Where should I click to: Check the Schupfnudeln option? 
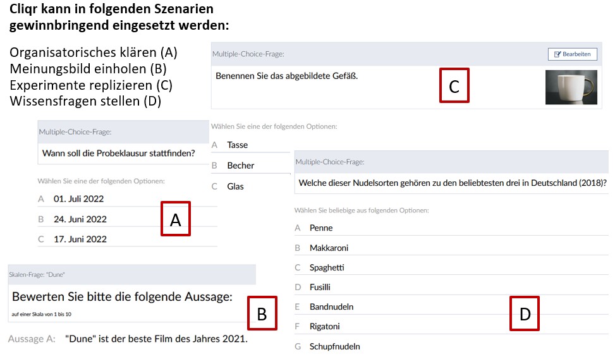tap(335, 346)
